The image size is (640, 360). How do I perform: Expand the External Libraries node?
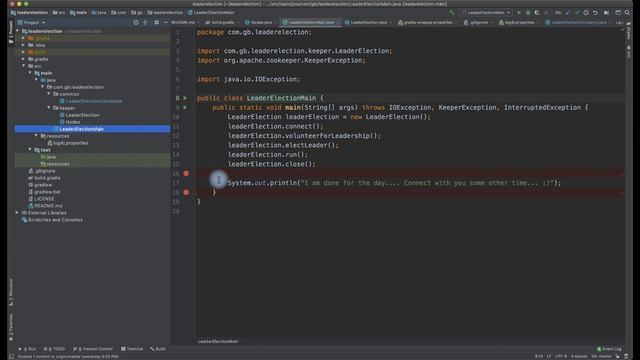pos(17,213)
